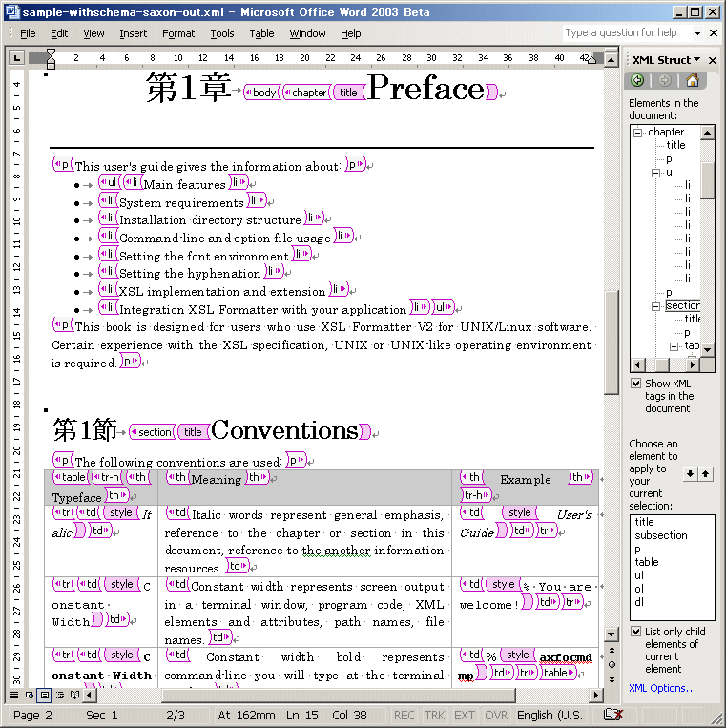Viewport: 726px width, 728px height.
Task: Click the Back arrow in XML Structure pane
Action: coord(638,80)
